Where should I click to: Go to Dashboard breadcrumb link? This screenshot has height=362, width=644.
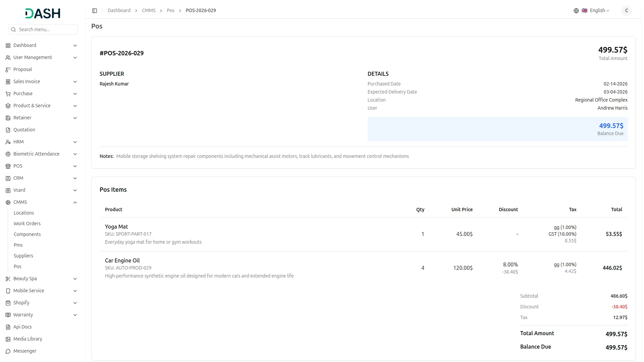pos(119,11)
